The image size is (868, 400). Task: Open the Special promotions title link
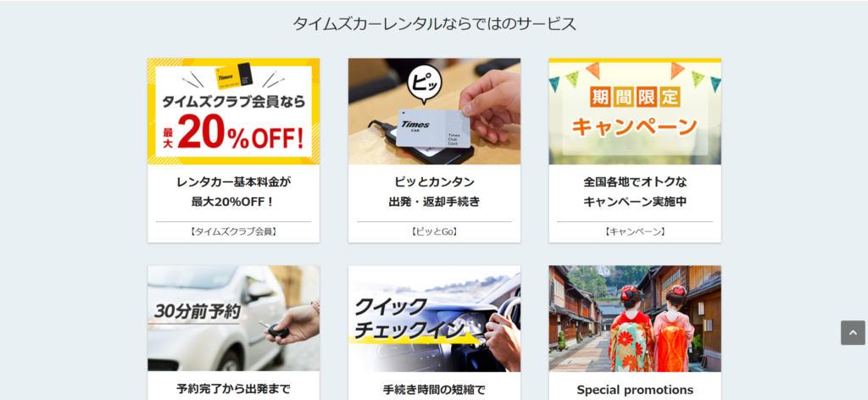pyautogui.click(x=635, y=390)
